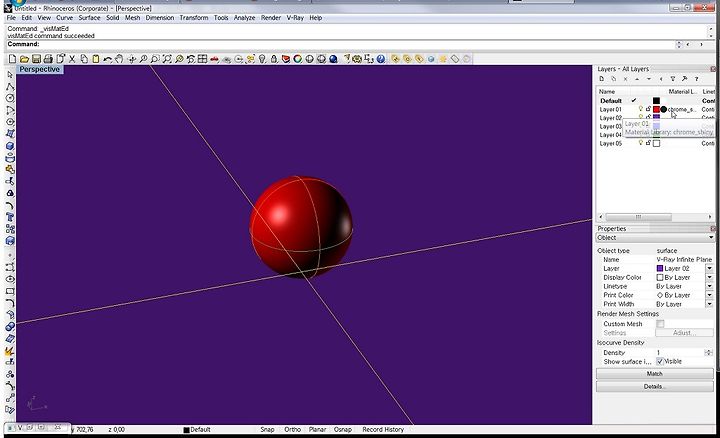Click the Layer 01 red color swatch
This screenshot has width=720, height=438.
pyautogui.click(x=656, y=109)
